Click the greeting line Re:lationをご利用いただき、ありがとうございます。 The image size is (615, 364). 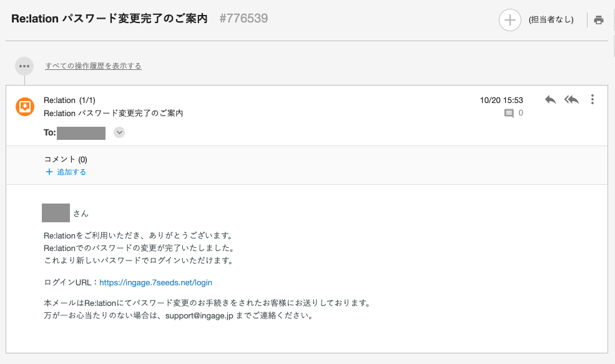point(139,236)
